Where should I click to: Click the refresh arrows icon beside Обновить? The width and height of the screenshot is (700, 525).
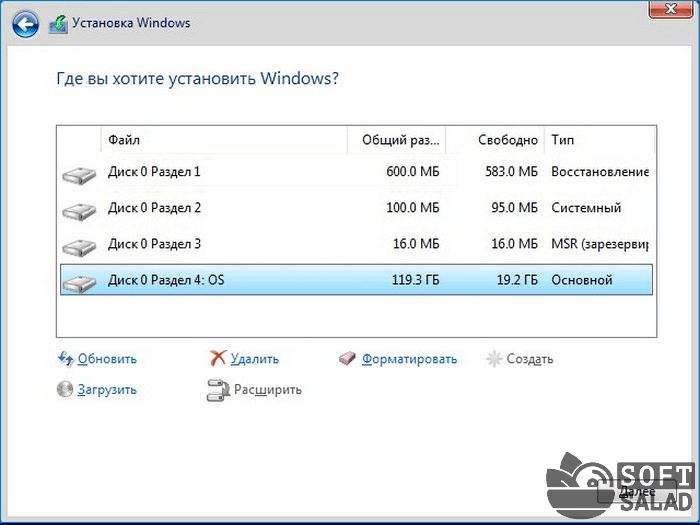pos(66,358)
